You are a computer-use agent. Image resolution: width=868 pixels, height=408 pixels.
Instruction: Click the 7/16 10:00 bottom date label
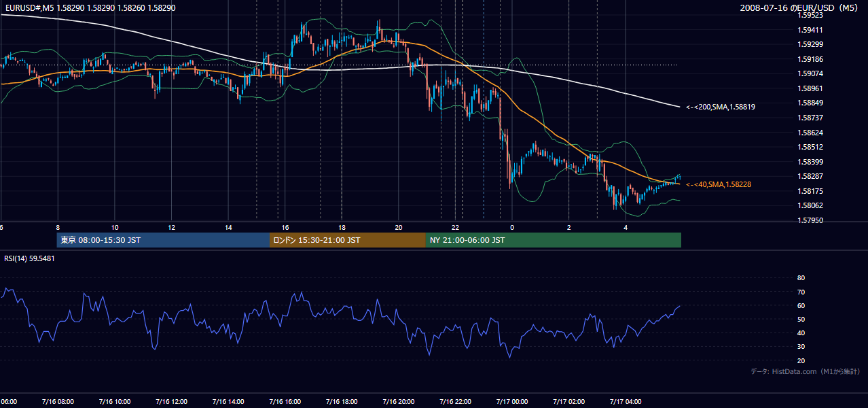(114, 402)
